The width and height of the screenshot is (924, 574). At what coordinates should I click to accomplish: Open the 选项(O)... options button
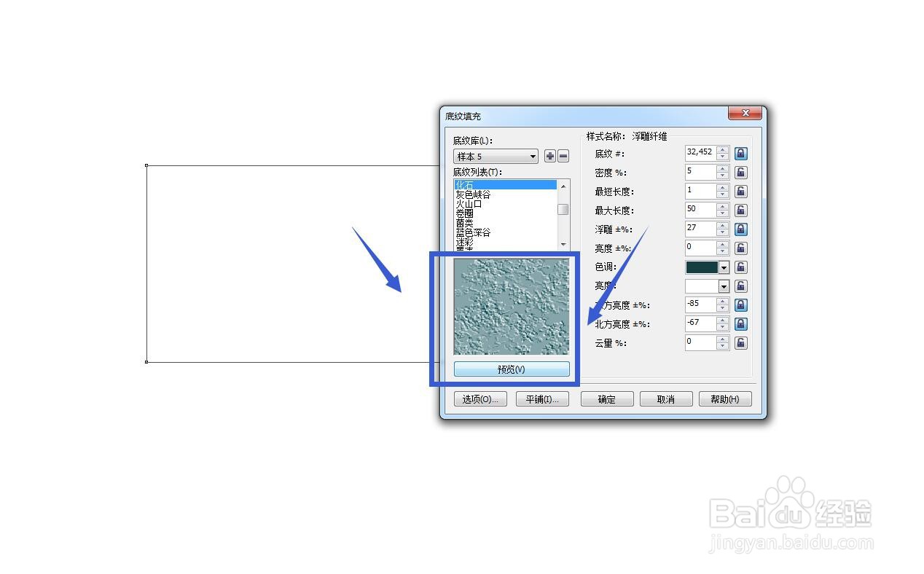[480, 399]
